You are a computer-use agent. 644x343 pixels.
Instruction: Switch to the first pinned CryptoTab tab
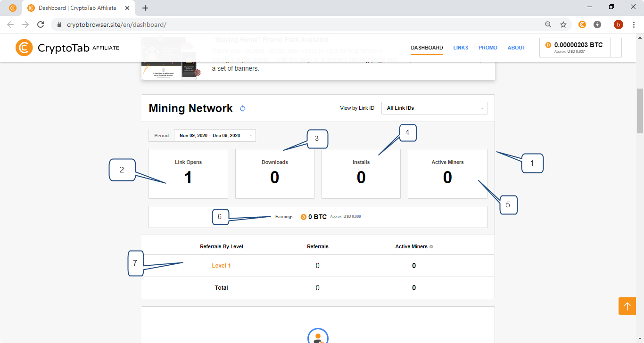(13, 8)
